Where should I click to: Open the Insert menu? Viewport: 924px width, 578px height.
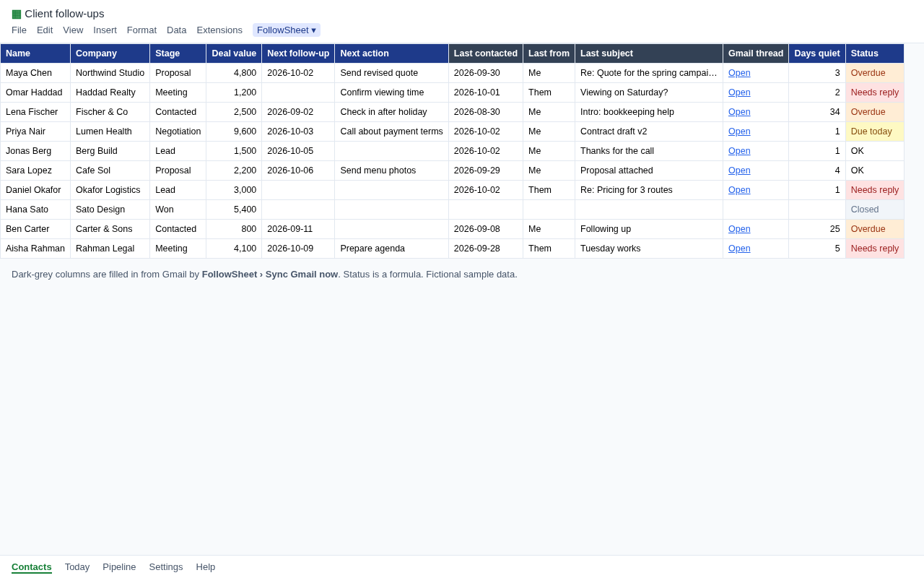pos(105,30)
